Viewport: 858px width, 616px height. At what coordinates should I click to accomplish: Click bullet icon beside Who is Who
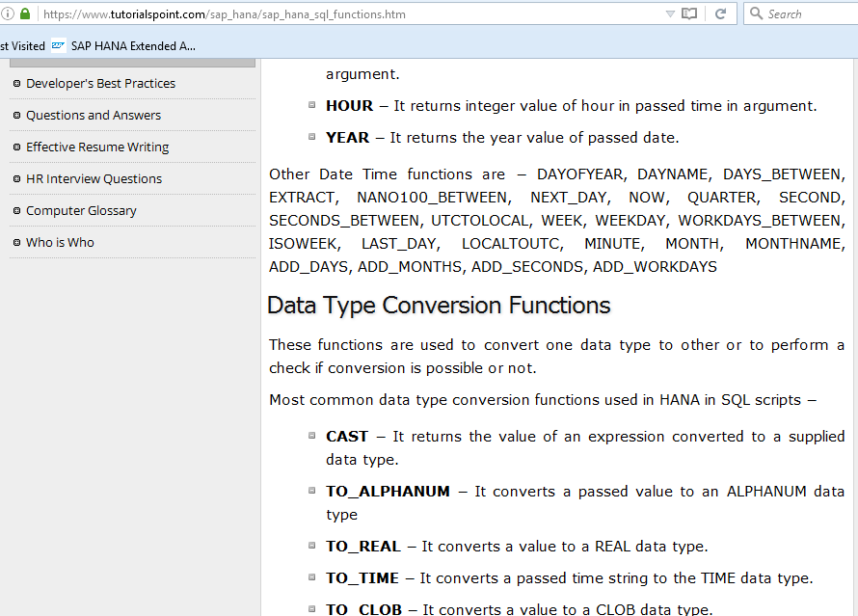point(16,242)
